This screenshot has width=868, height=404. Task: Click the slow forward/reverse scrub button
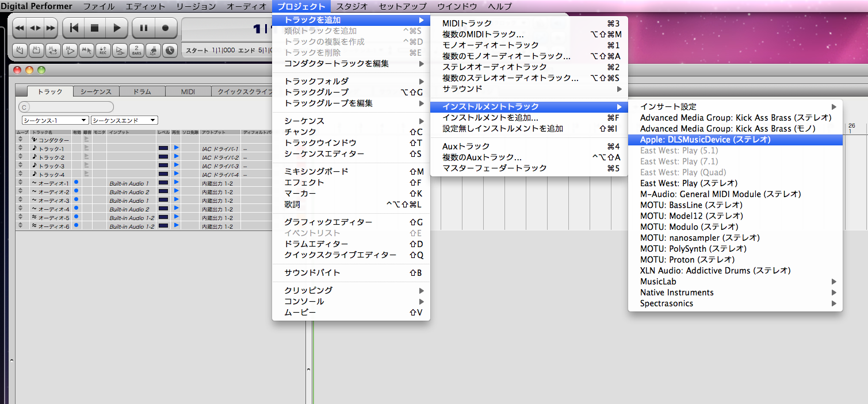(x=35, y=28)
